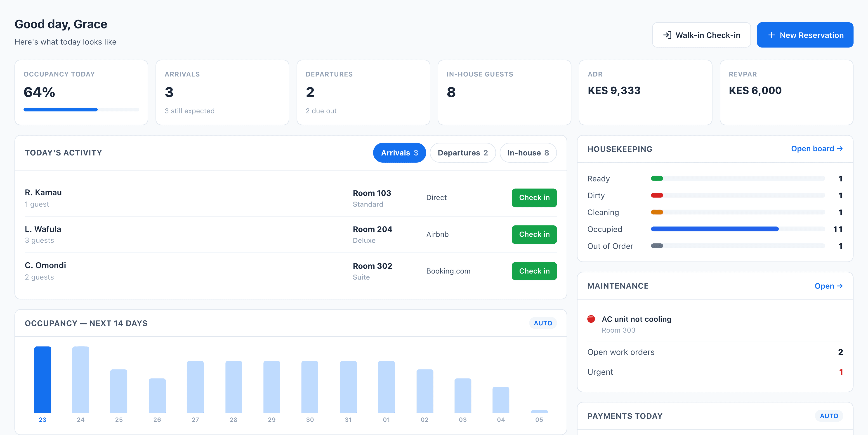The width and height of the screenshot is (868, 435).
Task: Select the chart bar for day 23
Action: click(x=43, y=379)
